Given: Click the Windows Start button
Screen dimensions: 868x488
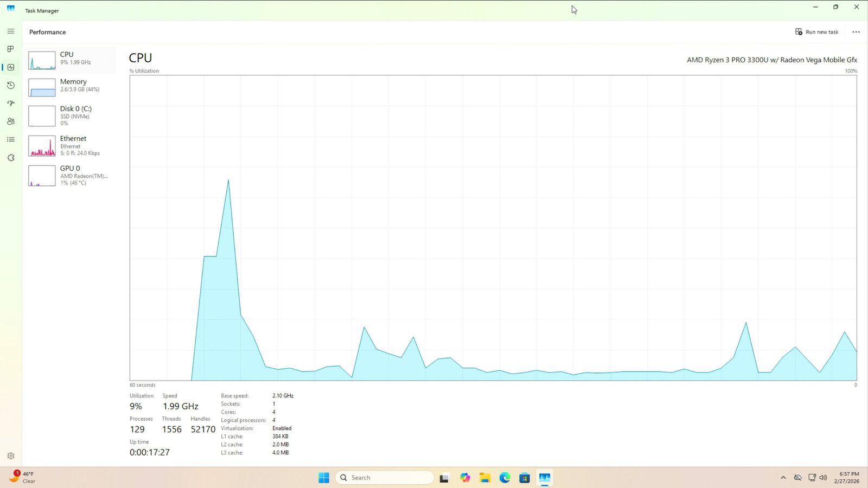Looking at the screenshot, I should pyautogui.click(x=324, y=478).
